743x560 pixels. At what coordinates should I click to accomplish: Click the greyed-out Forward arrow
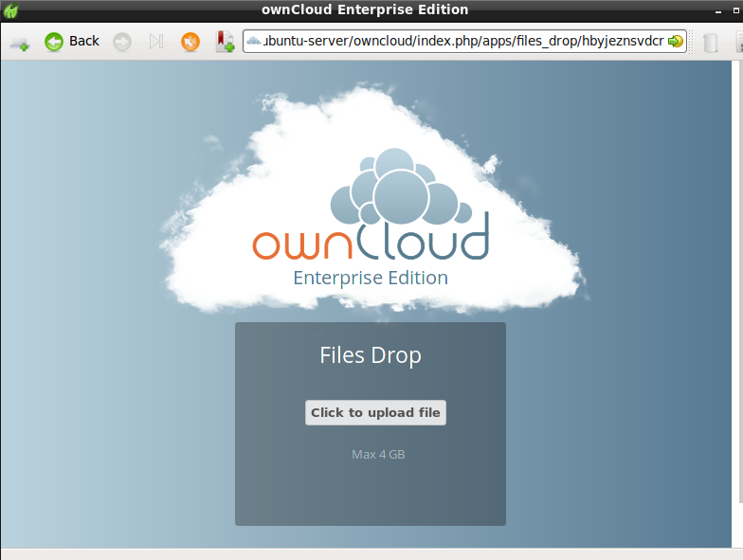(x=122, y=42)
